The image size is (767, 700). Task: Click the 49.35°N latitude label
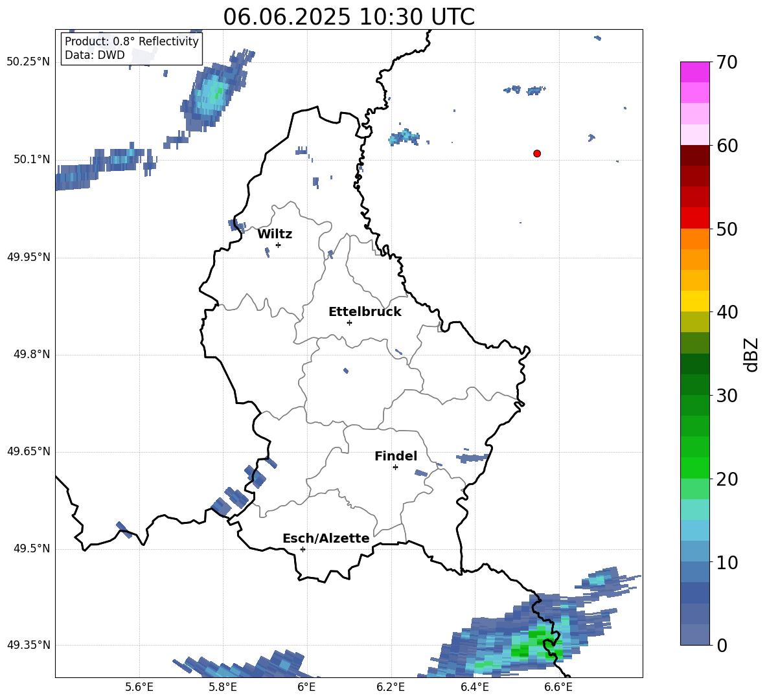(x=29, y=645)
